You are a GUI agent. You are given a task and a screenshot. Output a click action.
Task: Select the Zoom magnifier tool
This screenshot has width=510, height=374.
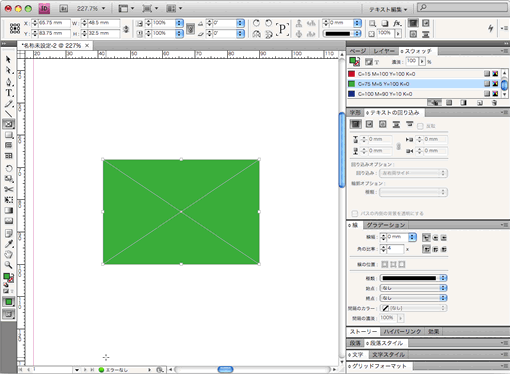(8, 265)
